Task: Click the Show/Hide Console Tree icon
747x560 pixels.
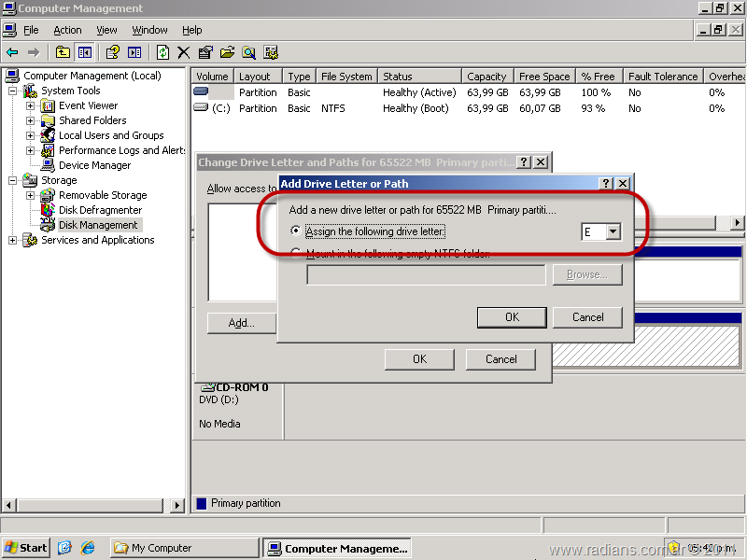Action: [85, 53]
